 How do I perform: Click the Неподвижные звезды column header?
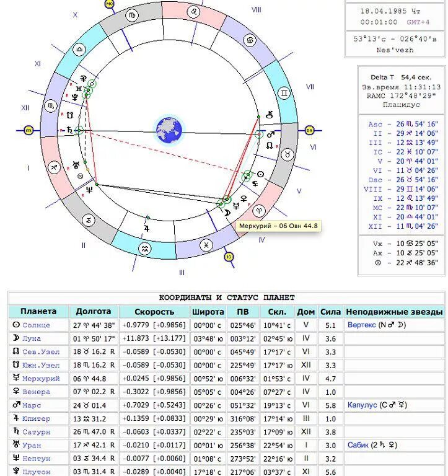(394, 312)
